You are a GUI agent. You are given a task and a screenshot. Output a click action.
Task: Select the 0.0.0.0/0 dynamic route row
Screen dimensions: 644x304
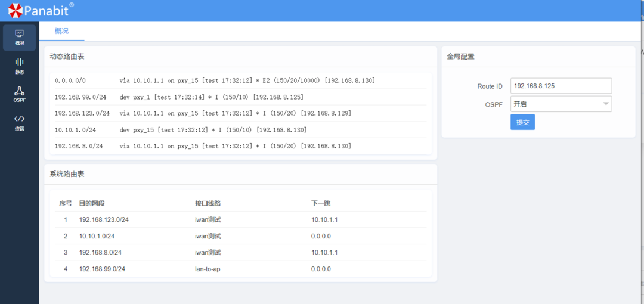[241, 80]
